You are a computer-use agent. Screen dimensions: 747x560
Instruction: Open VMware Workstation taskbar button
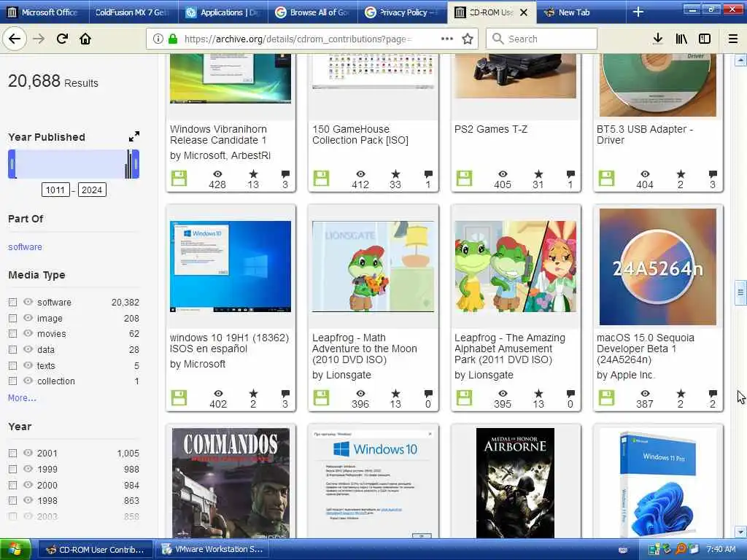212,550
